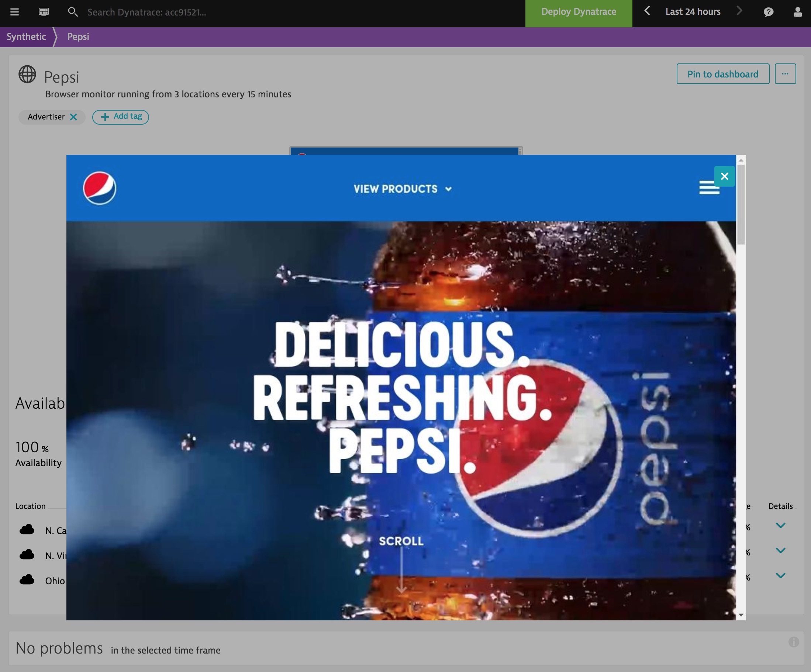
Task: Click the Details column header
Action: tap(780, 506)
